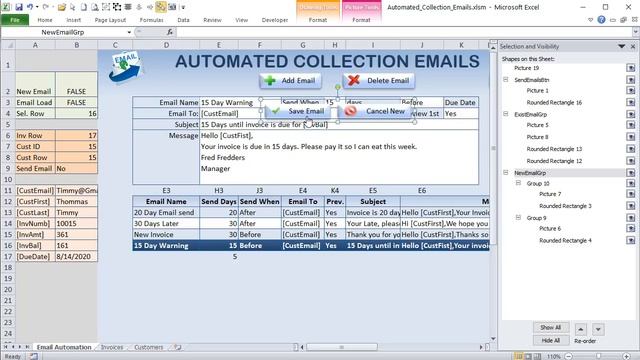Click the Name Box showing NewEmailGrp
Image resolution: width=640 pixels, height=360 pixels.
point(62,32)
